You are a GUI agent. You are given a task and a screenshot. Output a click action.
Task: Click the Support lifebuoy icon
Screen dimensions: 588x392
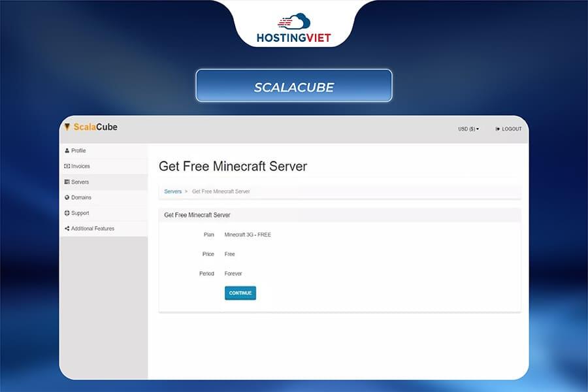point(67,213)
